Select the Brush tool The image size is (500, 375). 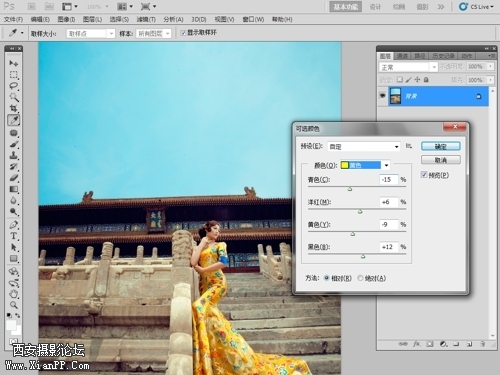pos(14,144)
